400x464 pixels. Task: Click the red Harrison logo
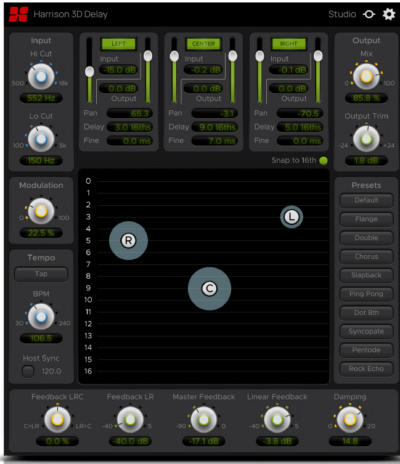pos(18,14)
